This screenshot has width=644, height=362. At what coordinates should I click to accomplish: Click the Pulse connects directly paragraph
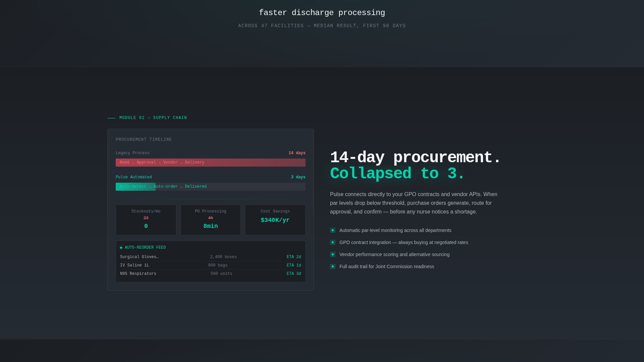click(x=414, y=203)
